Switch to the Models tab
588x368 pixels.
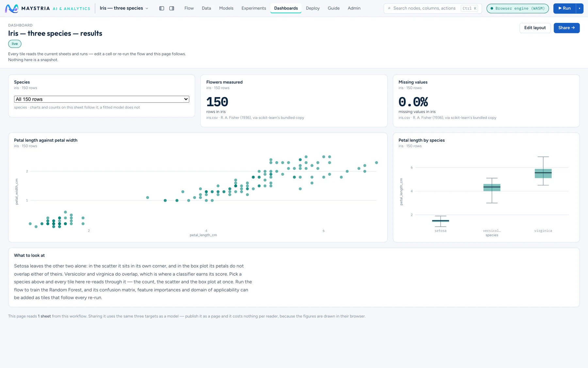(x=226, y=8)
